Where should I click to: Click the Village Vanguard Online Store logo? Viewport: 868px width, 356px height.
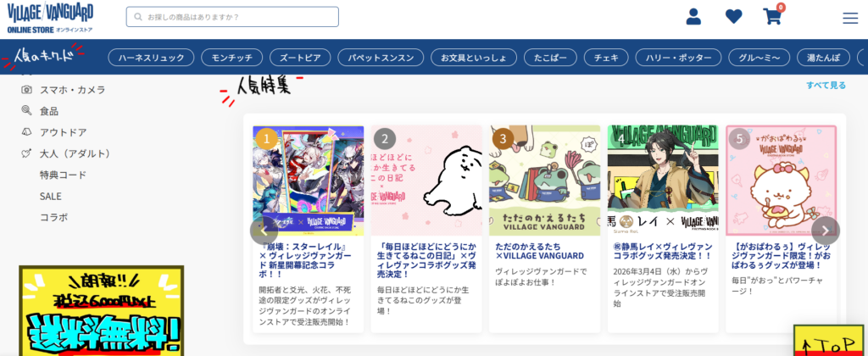(50, 19)
